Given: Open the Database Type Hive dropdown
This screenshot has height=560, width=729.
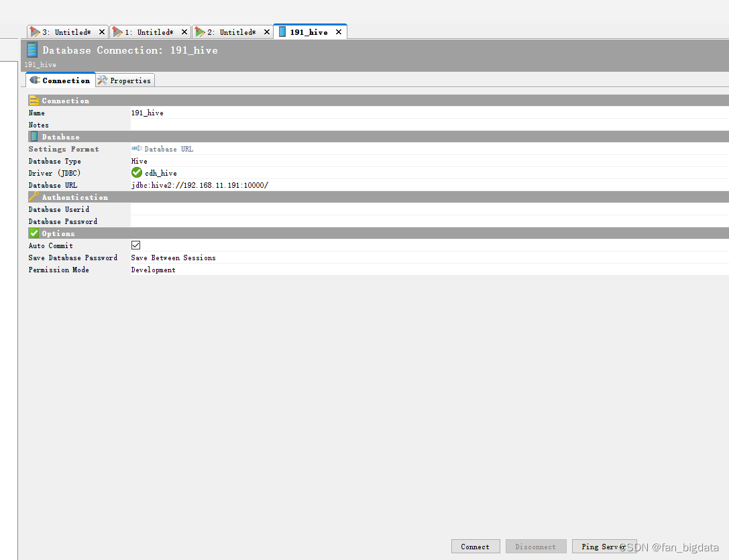Looking at the screenshot, I should [430, 161].
